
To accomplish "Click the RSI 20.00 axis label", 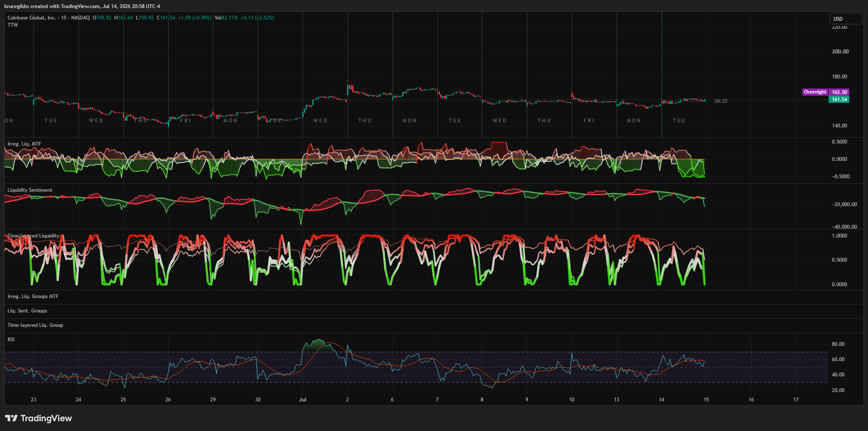I will coord(838,390).
